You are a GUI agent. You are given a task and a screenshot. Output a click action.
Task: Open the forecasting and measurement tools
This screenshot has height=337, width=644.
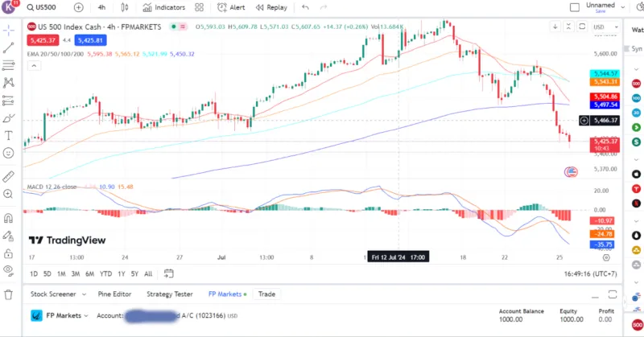[x=8, y=101]
